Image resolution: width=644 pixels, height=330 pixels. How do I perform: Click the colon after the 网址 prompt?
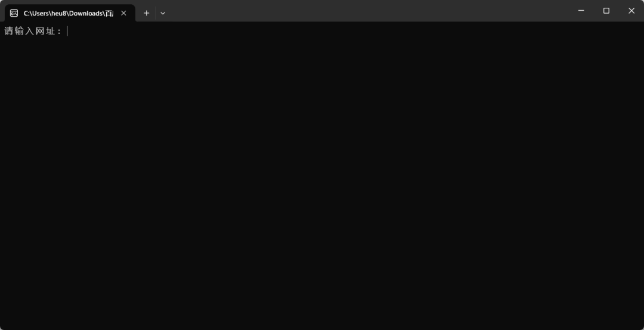tap(60, 32)
